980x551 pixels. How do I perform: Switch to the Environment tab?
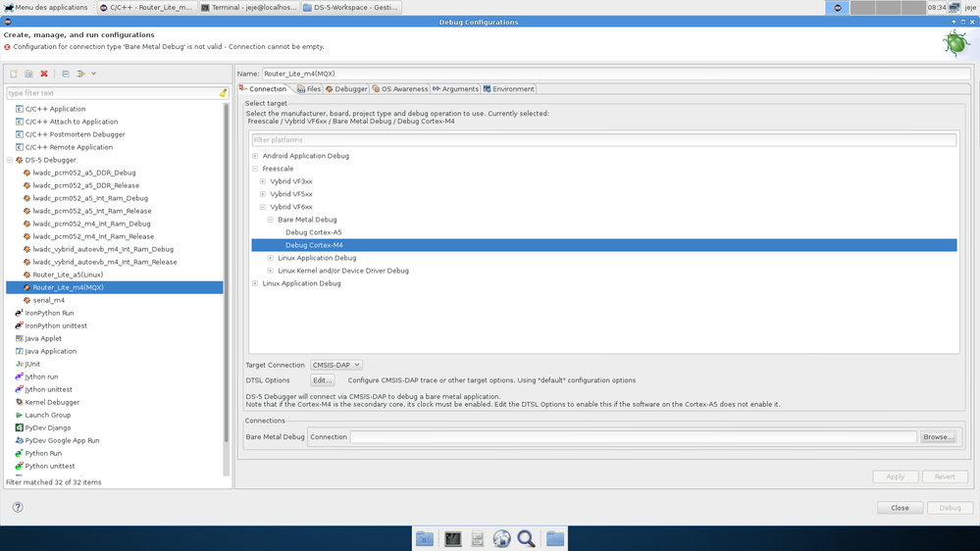click(508, 89)
